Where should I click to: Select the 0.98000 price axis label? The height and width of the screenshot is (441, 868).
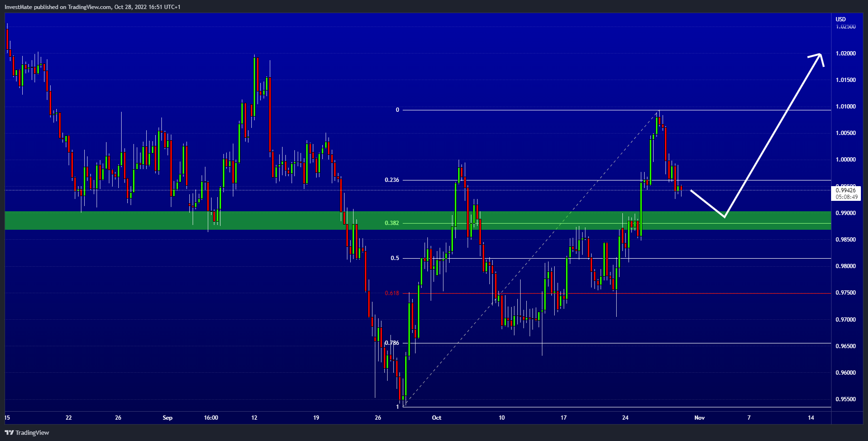click(x=846, y=266)
